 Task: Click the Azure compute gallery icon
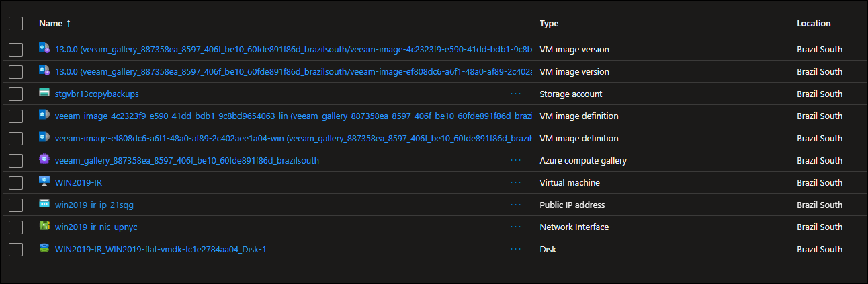point(44,160)
